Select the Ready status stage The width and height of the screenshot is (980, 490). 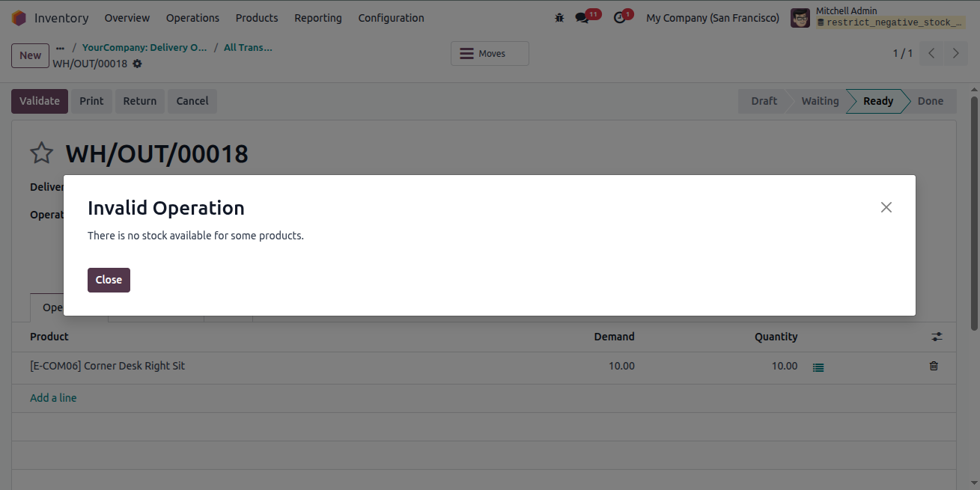point(877,101)
